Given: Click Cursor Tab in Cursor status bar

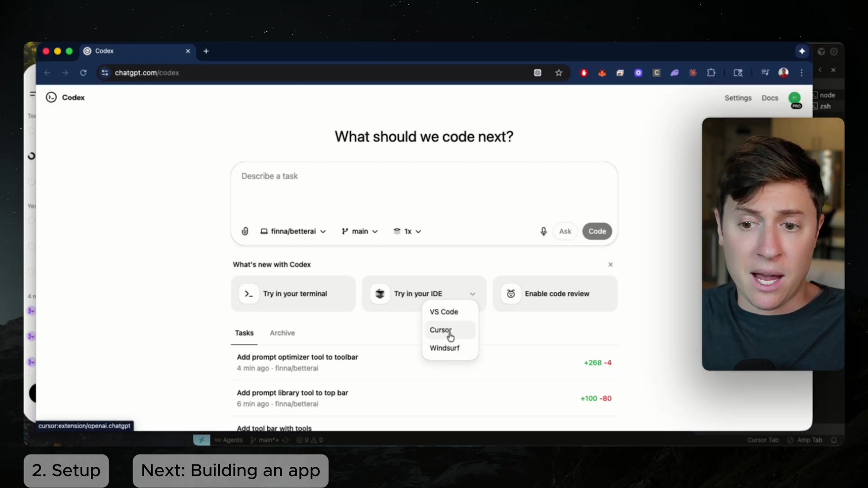Looking at the screenshot, I should [x=763, y=440].
